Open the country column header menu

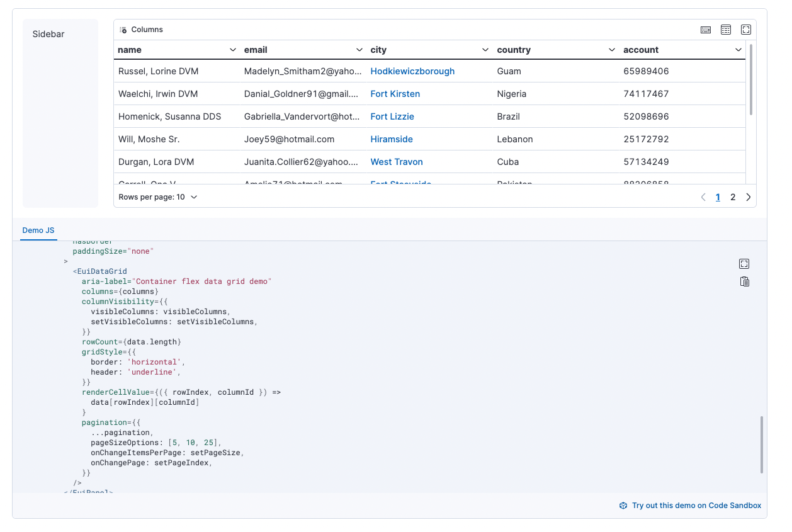(611, 49)
